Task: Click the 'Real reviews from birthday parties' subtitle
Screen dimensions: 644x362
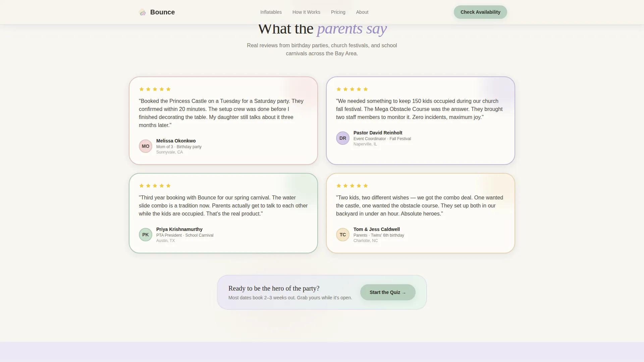Action: (322, 49)
